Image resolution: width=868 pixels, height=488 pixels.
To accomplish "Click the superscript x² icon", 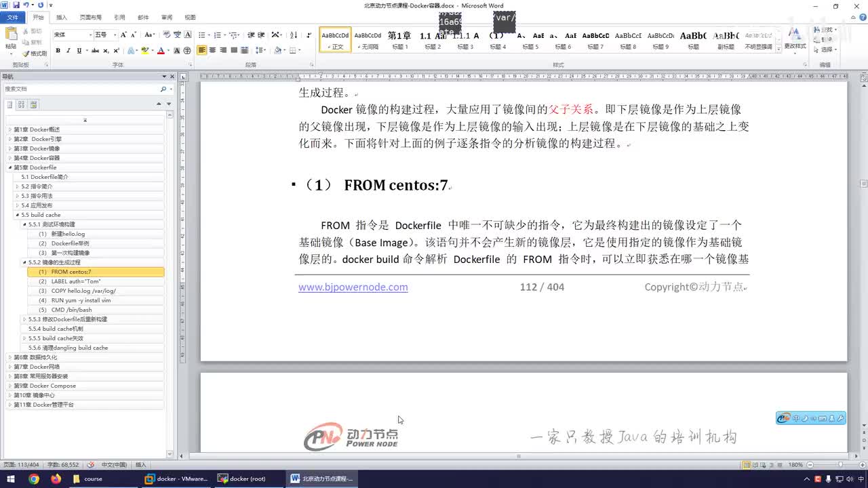I will tap(116, 50).
